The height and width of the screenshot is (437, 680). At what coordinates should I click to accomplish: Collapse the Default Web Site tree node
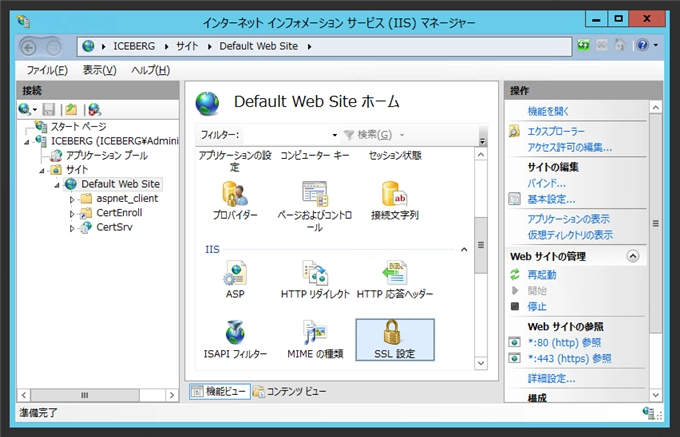[x=57, y=185]
